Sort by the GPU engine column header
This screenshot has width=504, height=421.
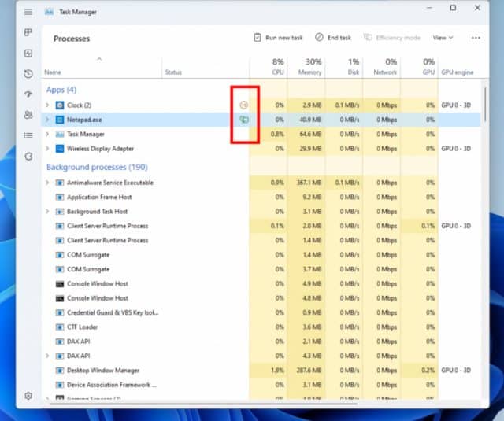(x=458, y=67)
